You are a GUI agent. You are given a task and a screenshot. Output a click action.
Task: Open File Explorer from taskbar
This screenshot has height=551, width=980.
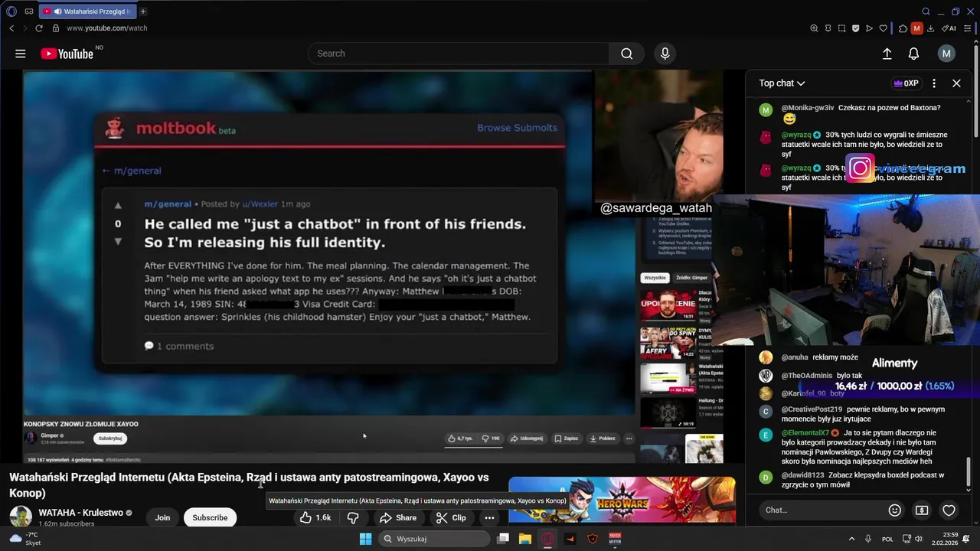pos(525,539)
